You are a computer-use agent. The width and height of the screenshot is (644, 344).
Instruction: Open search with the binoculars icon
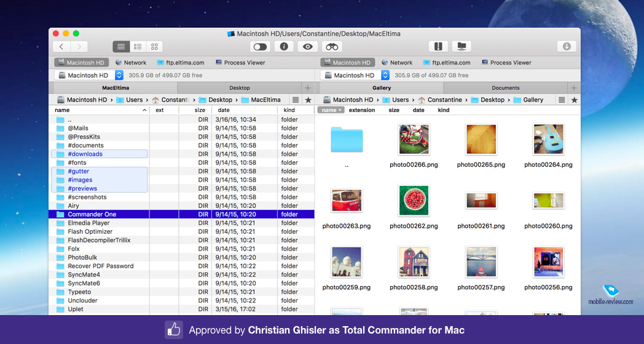pyautogui.click(x=332, y=47)
